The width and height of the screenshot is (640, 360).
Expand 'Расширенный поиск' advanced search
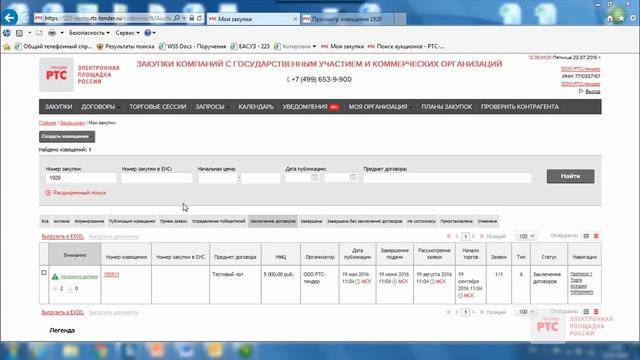(76, 193)
